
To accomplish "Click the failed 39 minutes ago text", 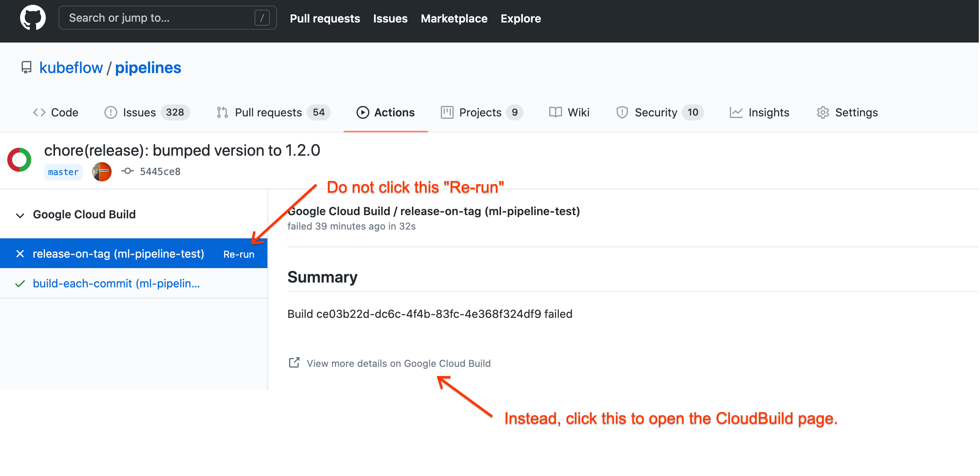I will 351,226.
